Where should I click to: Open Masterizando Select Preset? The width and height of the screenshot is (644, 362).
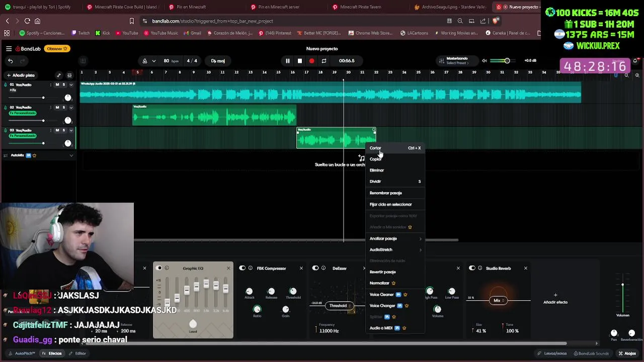click(457, 61)
